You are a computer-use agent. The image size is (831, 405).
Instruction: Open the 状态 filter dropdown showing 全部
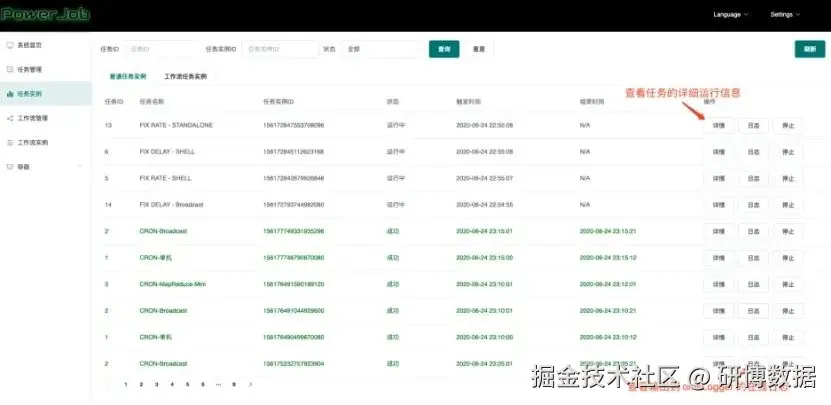[383, 49]
